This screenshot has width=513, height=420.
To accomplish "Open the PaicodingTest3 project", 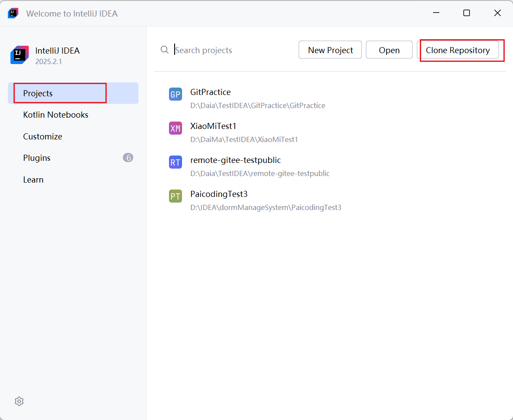I will point(330,201).
